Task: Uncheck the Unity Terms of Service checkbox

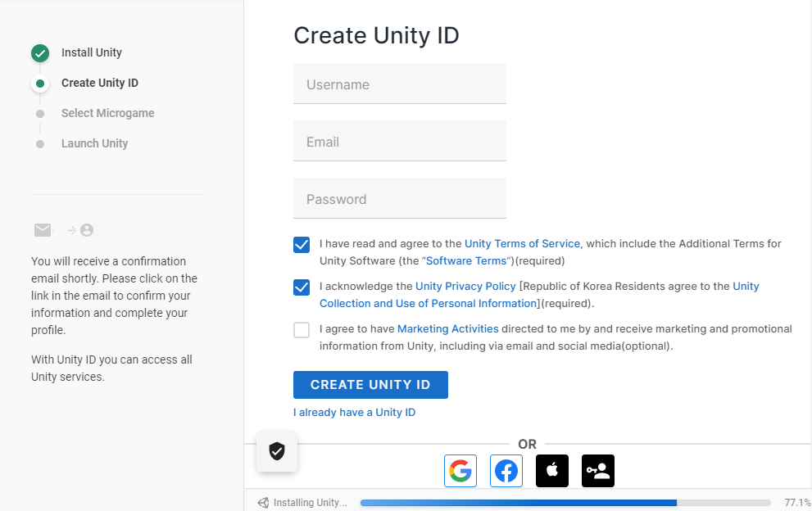Action: (302, 244)
